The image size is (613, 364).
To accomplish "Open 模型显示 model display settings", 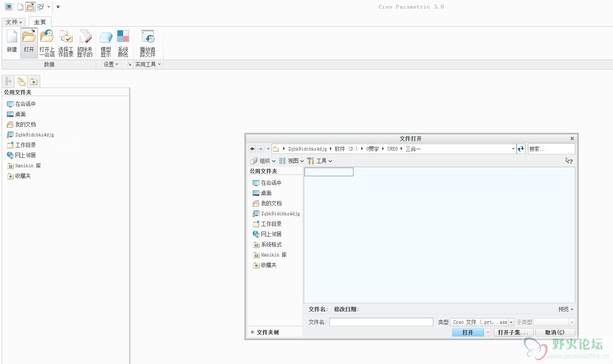I will [106, 43].
